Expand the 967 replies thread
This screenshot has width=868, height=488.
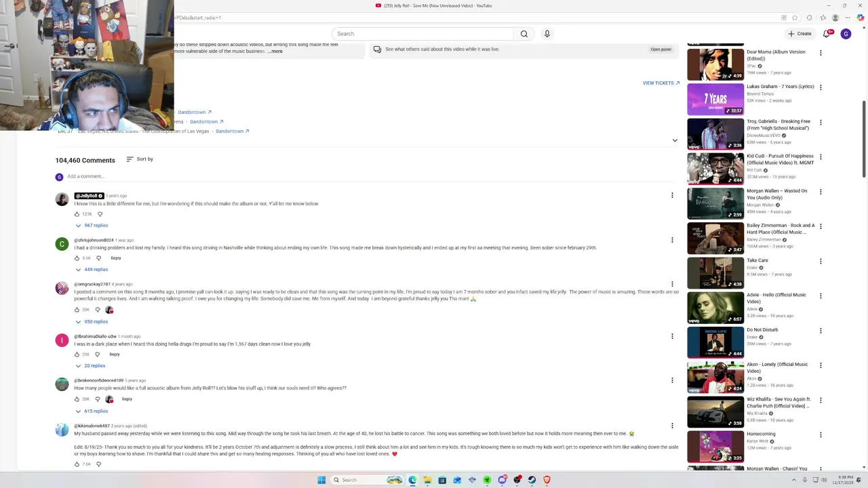[x=92, y=225]
